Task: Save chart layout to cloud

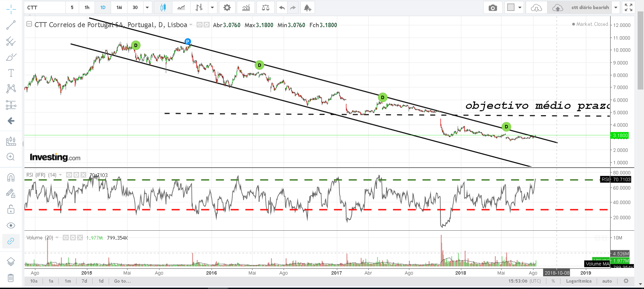Action: pyautogui.click(x=558, y=7)
